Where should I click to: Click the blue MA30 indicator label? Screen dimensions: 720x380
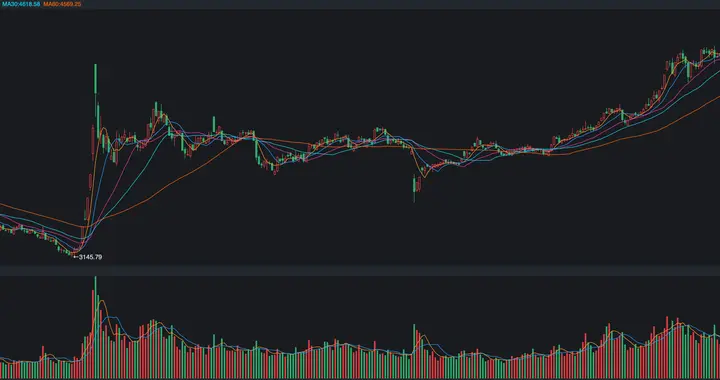(21, 4)
